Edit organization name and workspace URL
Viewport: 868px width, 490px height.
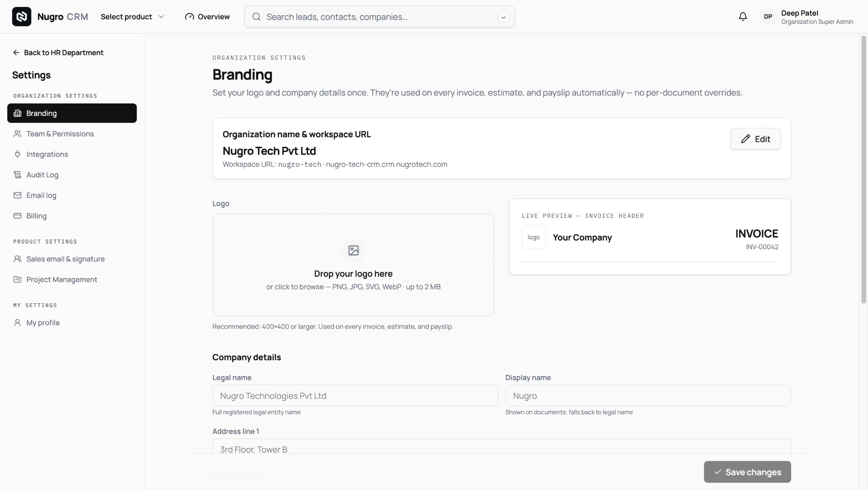pyautogui.click(x=755, y=139)
